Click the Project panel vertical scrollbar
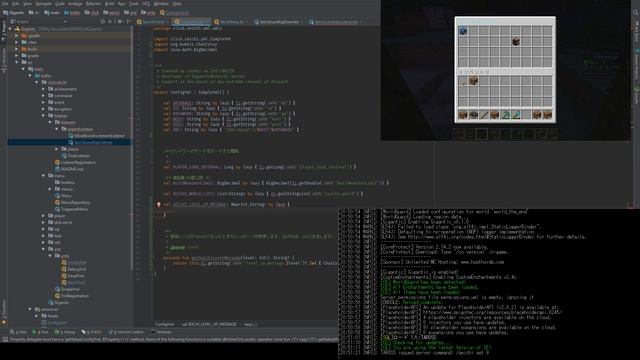Image resolution: width=640 pixels, height=360 pixels. (x=131, y=147)
